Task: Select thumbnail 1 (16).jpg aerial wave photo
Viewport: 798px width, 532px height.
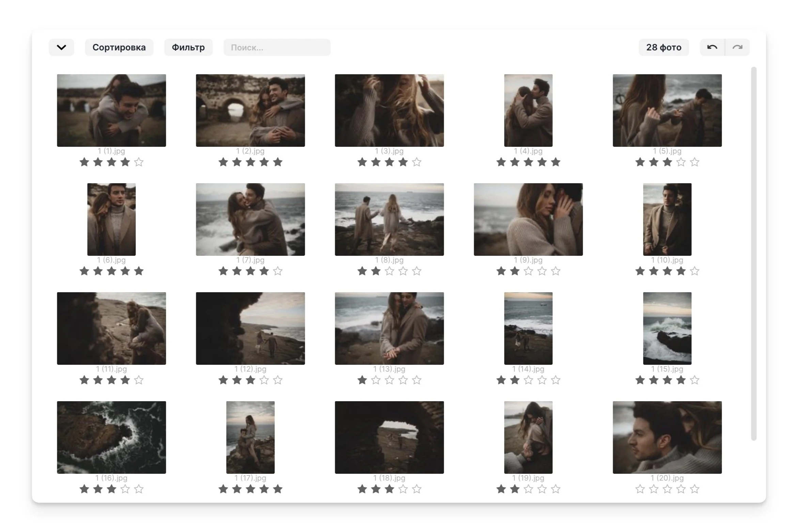Action: 111,437
